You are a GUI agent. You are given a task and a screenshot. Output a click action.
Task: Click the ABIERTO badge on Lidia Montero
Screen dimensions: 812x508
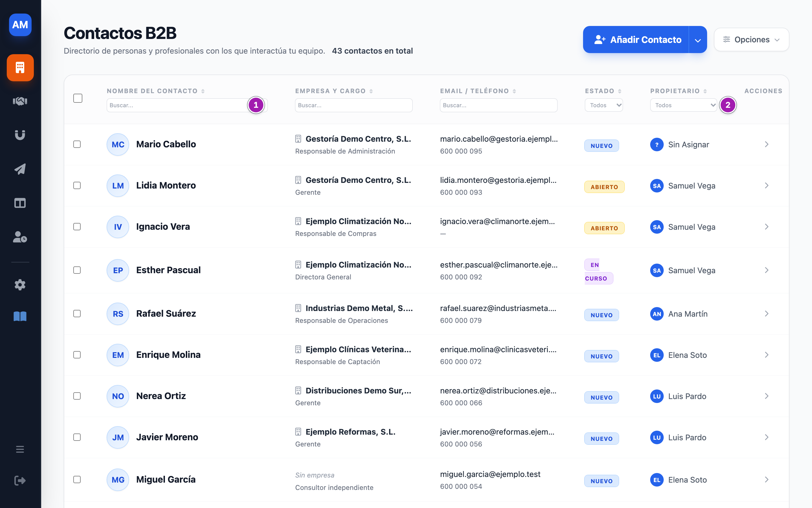point(604,187)
